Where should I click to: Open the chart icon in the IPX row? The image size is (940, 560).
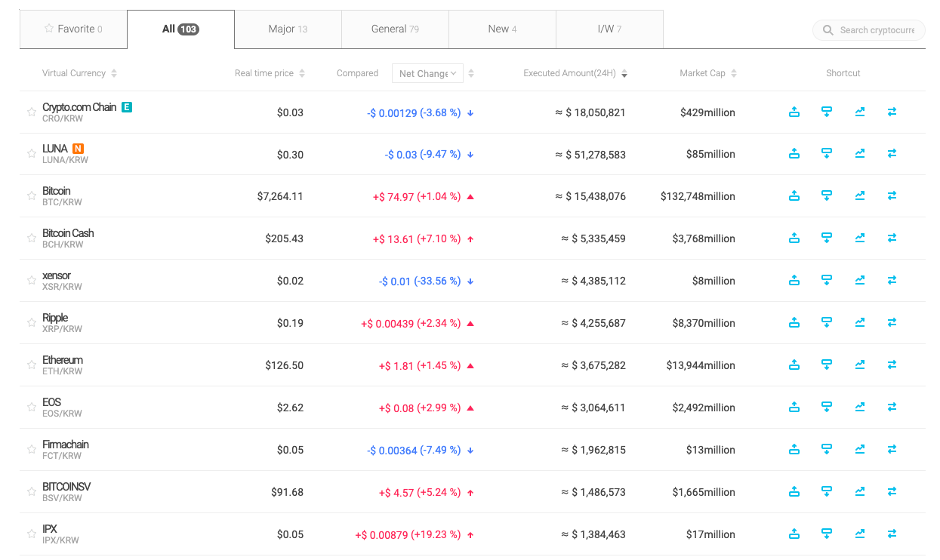860,534
